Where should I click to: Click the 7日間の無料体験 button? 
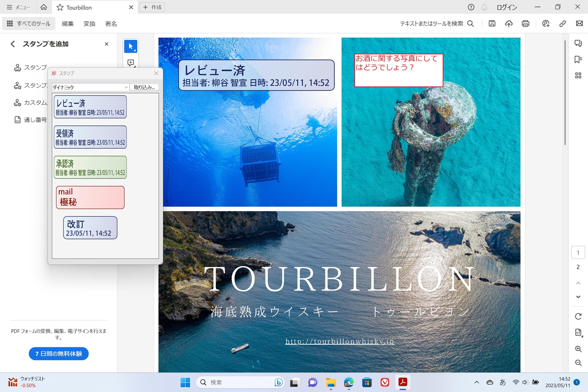pyautogui.click(x=58, y=354)
